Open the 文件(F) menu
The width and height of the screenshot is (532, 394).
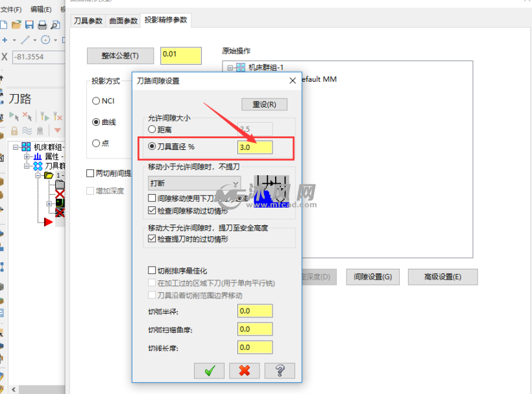pyautogui.click(x=11, y=10)
